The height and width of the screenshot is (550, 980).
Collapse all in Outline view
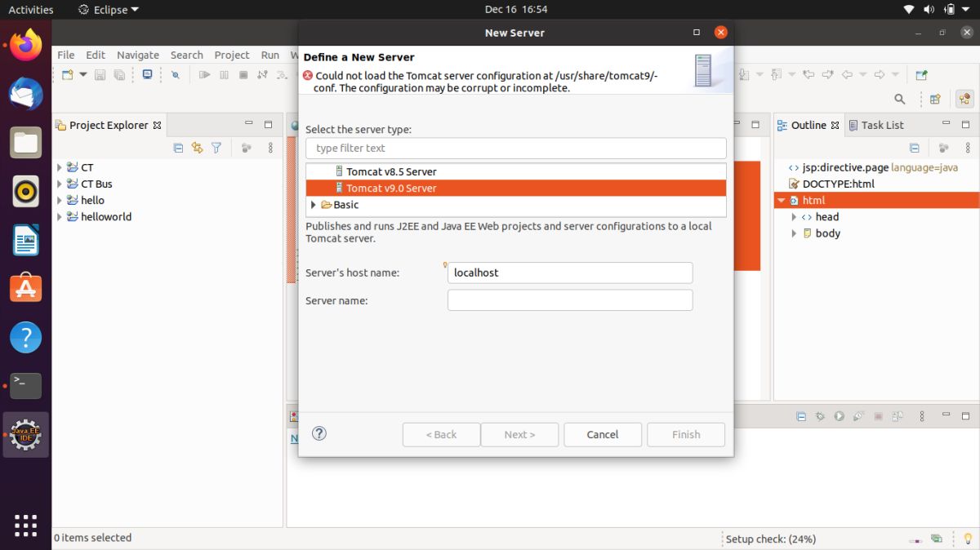(914, 148)
